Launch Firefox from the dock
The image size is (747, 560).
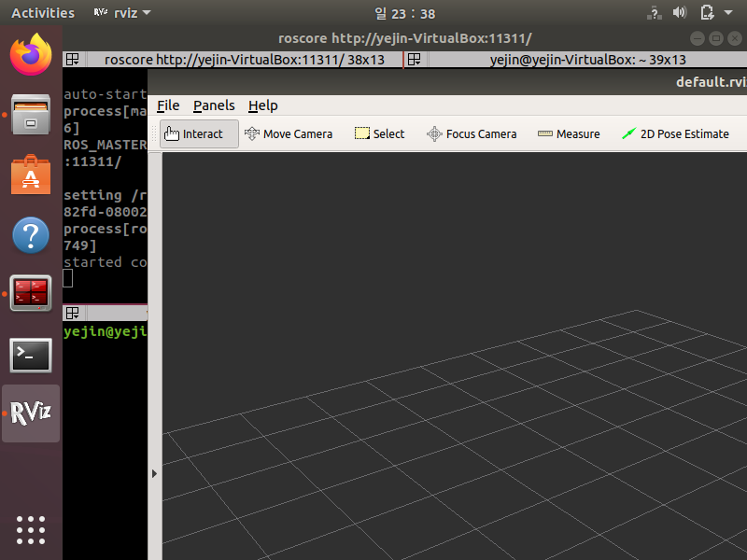pyautogui.click(x=31, y=54)
